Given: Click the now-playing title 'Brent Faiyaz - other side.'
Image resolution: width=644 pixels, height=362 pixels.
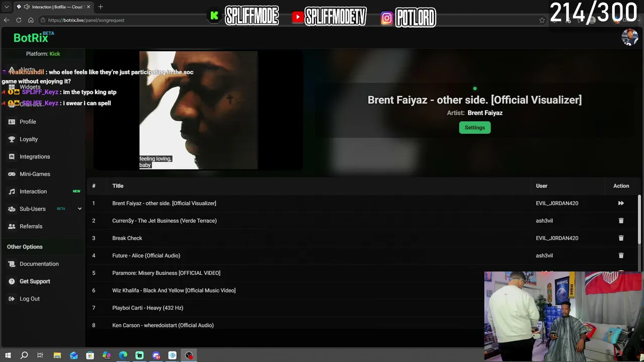Looking at the screenshot, I should (474, 100).
